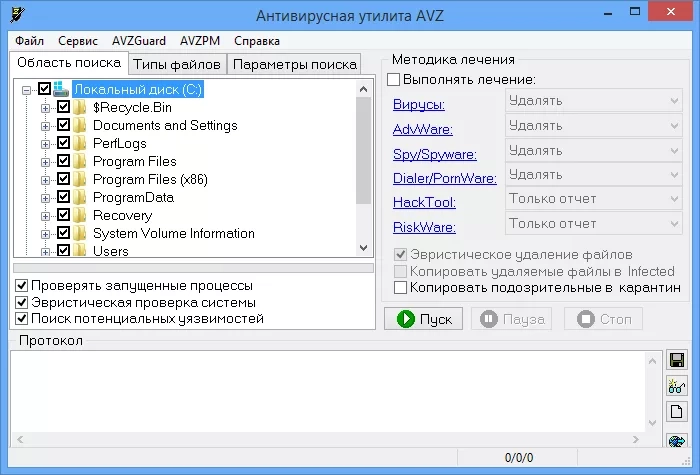Click the PerfLogs folder icon

(79, 143)
